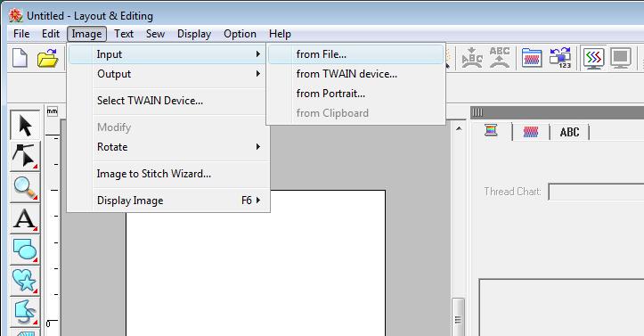Click the design folder stitch icon
This screenshot has height=336, width=644.
[532, 58]
